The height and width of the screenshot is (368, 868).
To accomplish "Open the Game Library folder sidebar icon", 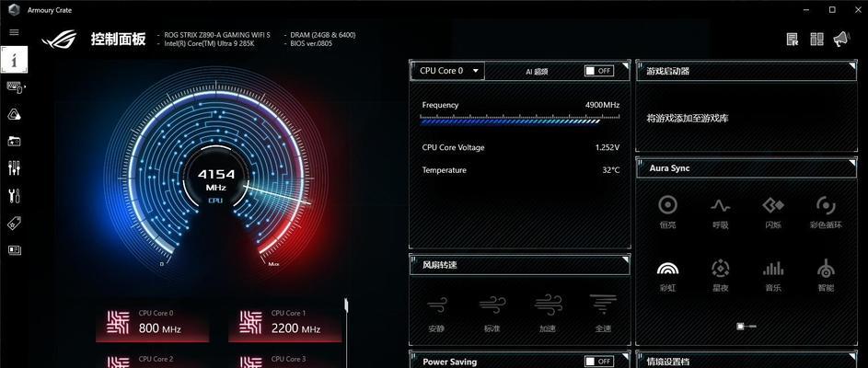I will 15,141.
